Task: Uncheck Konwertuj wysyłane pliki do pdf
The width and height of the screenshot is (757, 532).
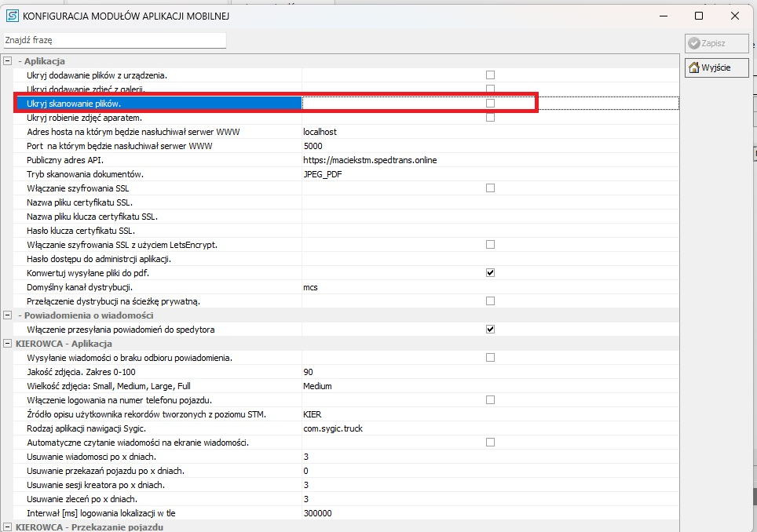Action: 491,273
